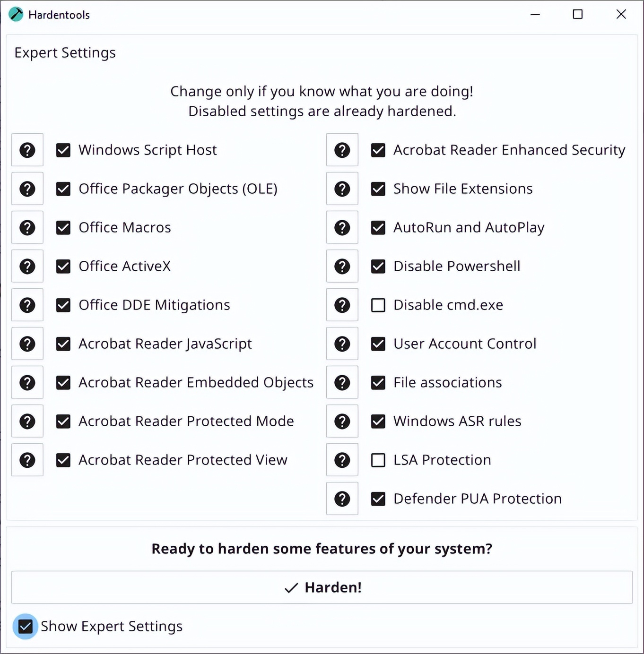This screenshot has width=644, height=654.
Task: Click the Hardentools hammer app icon
Action: click(x=16, y=15)
